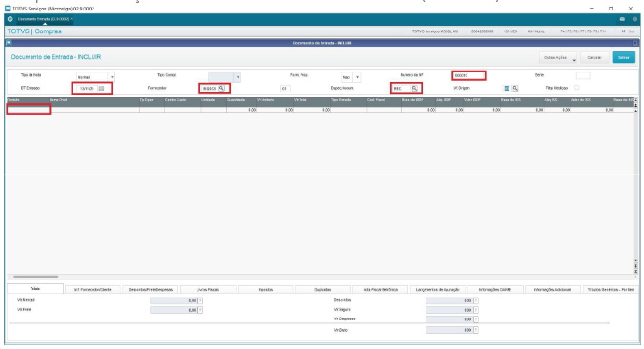Click the TOTVS | Compras module title

coord(34,31)
